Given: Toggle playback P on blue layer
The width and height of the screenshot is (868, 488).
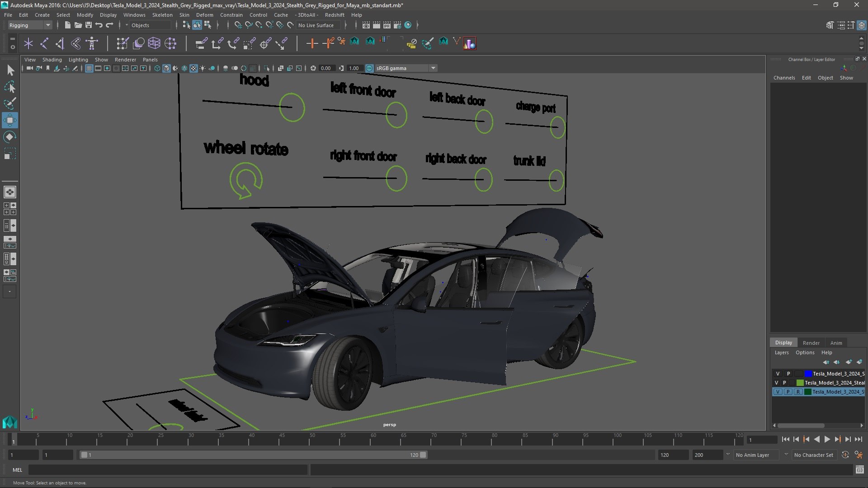Looking at the screenshot, I should point(788,374).
